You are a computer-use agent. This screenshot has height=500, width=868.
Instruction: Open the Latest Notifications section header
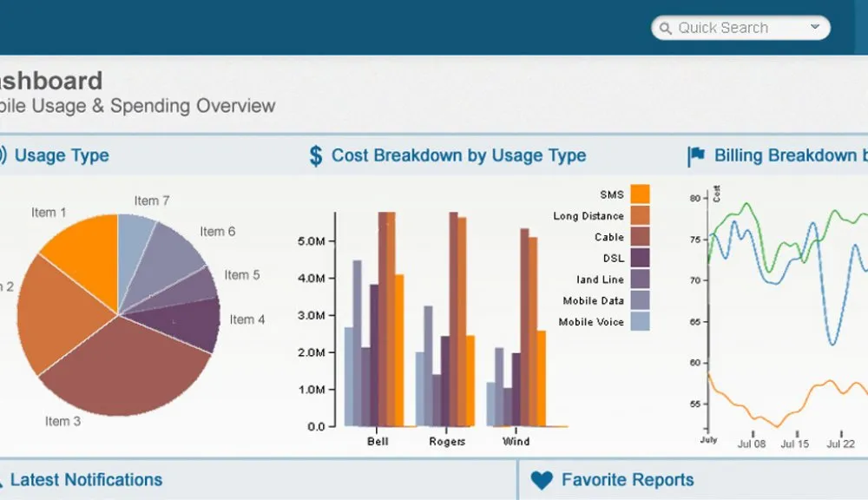(x=86, y=480)
